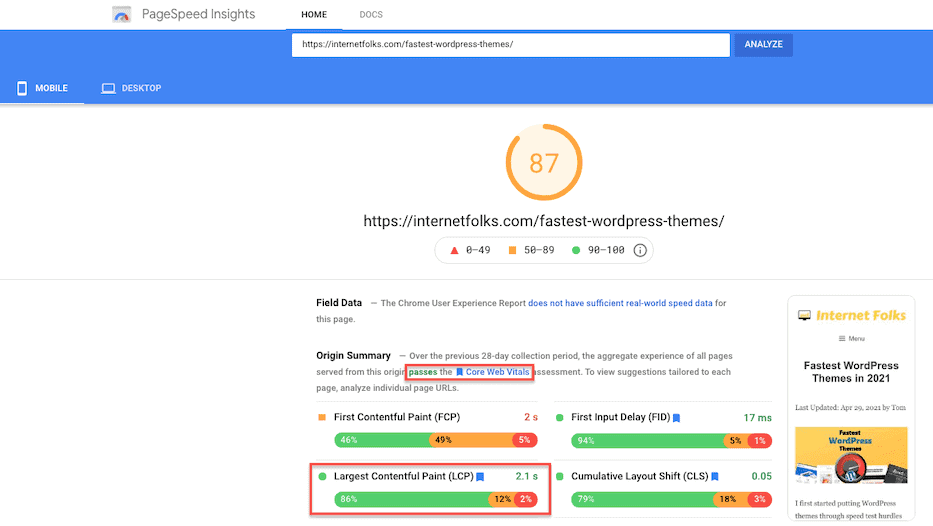This screenshot has width=933, height=526.
Task: Click the 'Field Data' heading
Action: [x=339, y=303]
